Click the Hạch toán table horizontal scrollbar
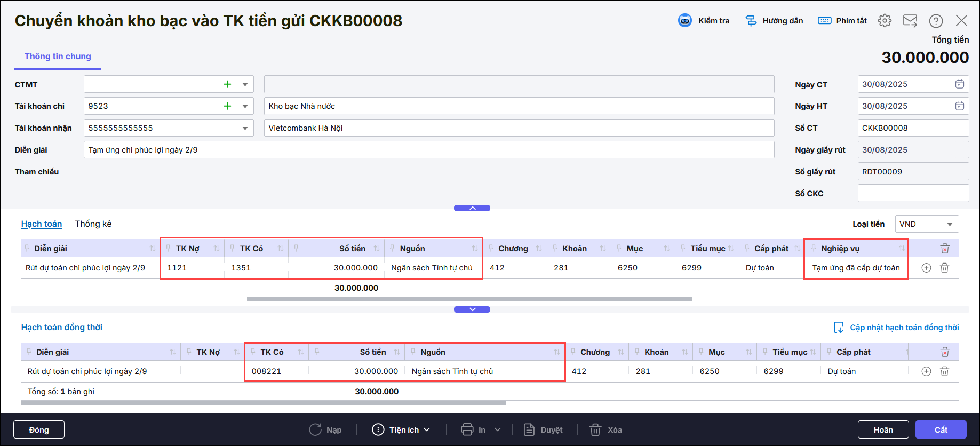This screenshot has height=446, width=980. pyautogui.click(x=469, y=299)
